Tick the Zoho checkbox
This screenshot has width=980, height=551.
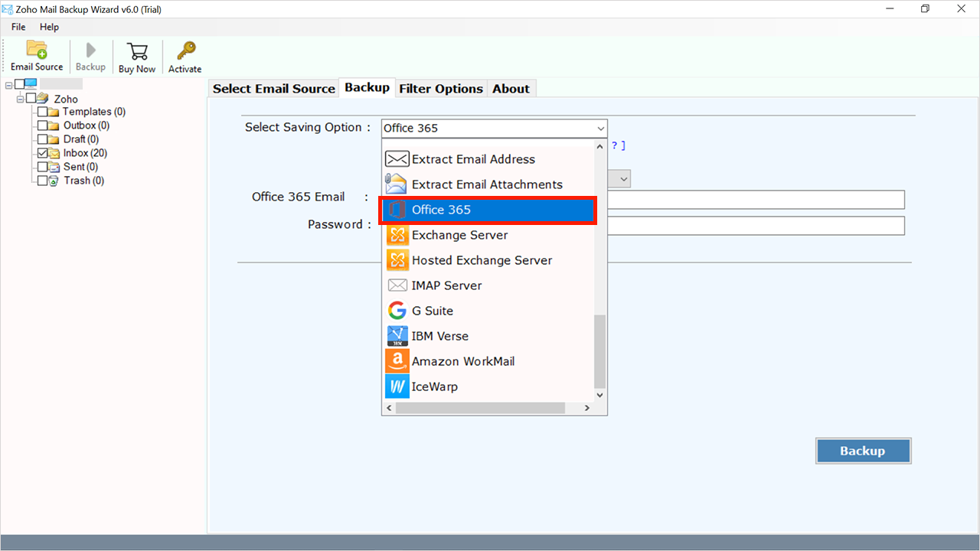point(31,98)
